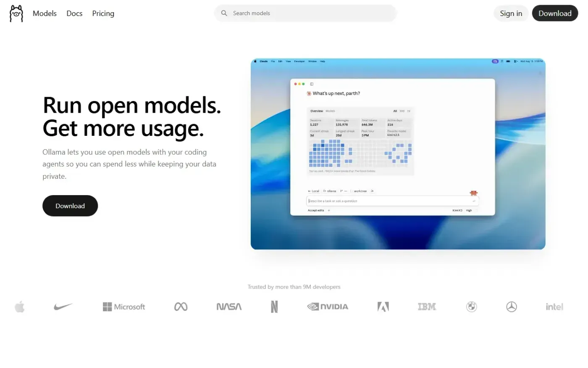Click the IBM logo
588x368 pixels.
427,307
